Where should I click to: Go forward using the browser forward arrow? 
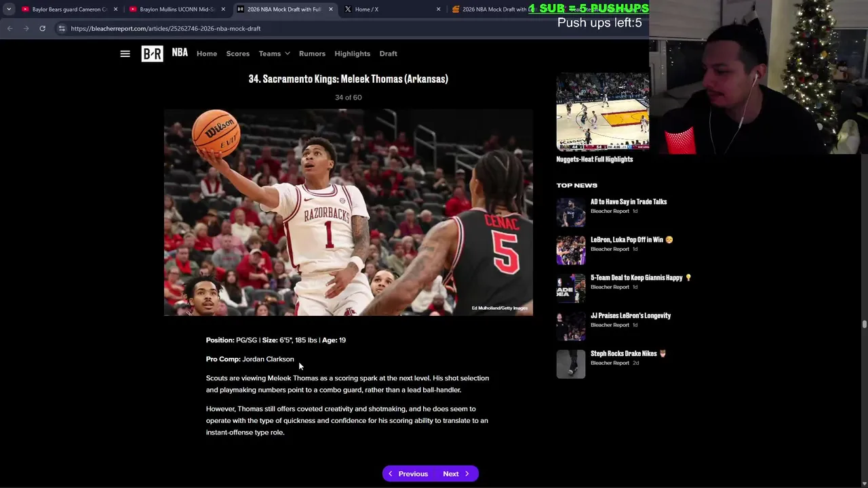26,28
